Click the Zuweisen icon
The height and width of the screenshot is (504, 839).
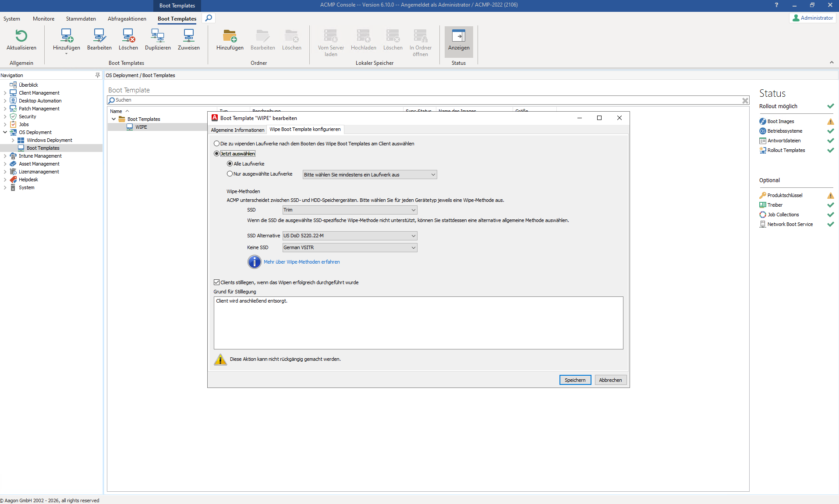189,35
